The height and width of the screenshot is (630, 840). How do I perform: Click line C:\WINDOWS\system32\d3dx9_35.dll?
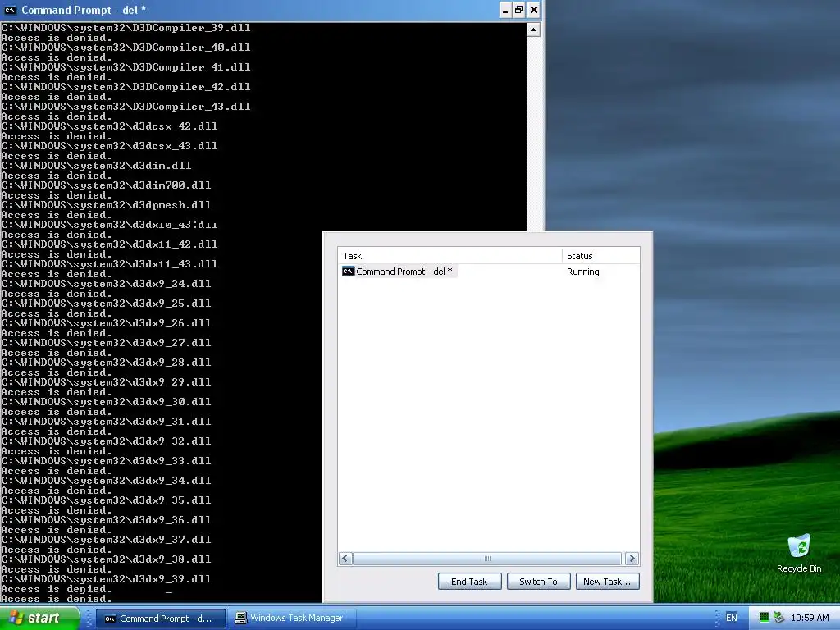(106, 500)
